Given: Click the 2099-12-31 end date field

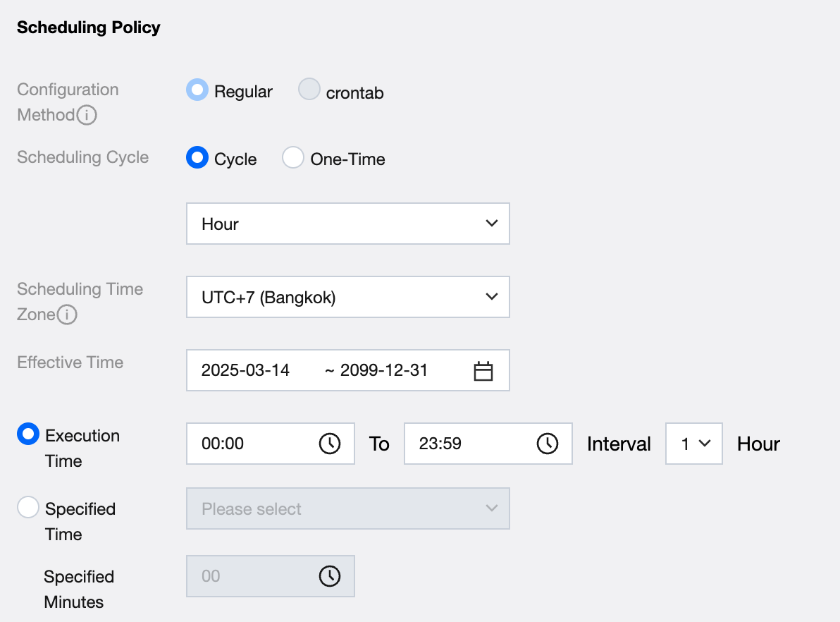Looking at the screenshot, I should (x=384, y=370).
